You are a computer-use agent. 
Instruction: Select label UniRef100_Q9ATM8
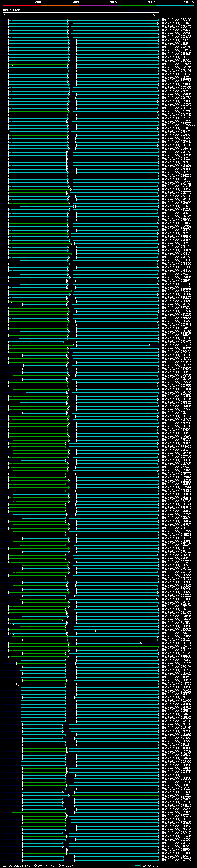pos(177,338)
